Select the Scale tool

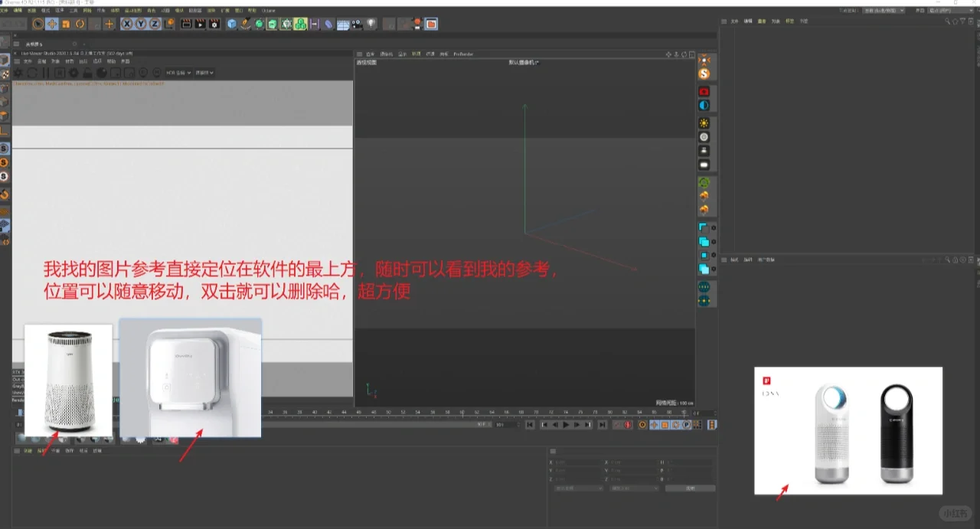(x=67, y=24)
